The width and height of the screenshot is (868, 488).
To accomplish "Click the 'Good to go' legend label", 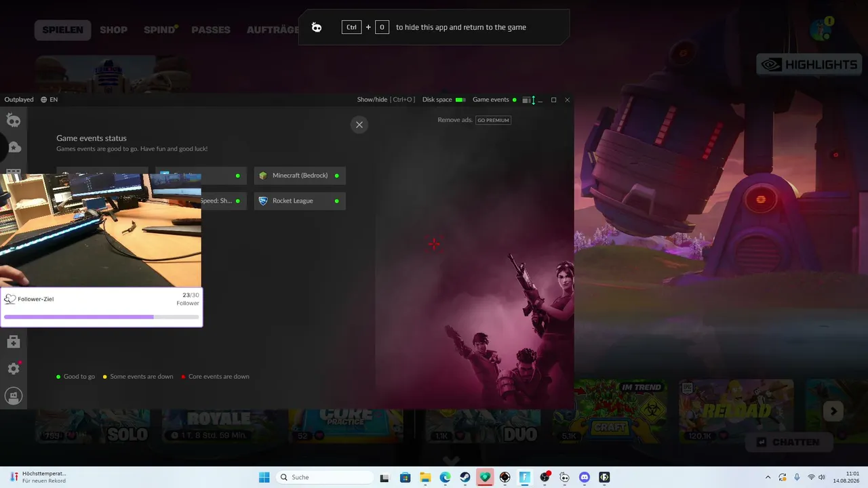I will [79, 377].
